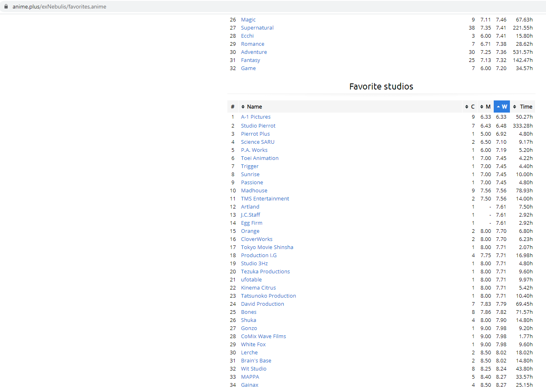Open the Adventure genre link
This screenshot has width=546, height=392.
(254, 52)
